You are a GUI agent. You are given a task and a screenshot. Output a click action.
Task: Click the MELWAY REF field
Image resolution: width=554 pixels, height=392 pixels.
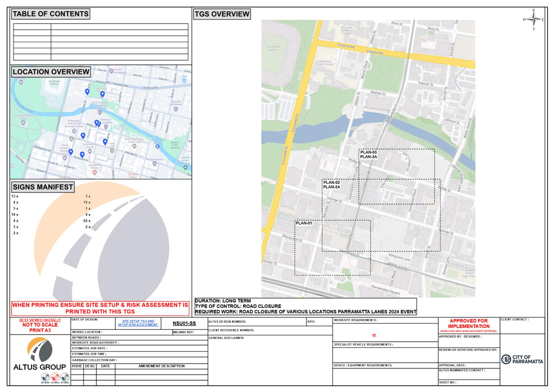point(190,332)
